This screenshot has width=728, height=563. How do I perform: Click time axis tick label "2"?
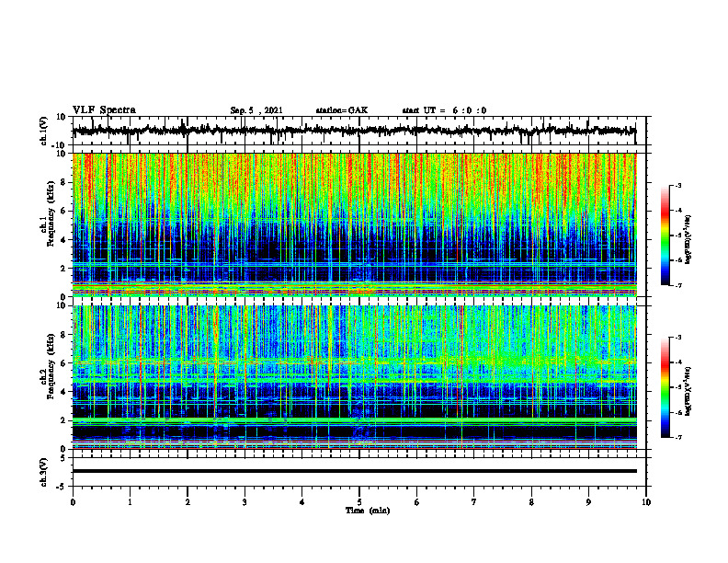[x=188, y=502]
